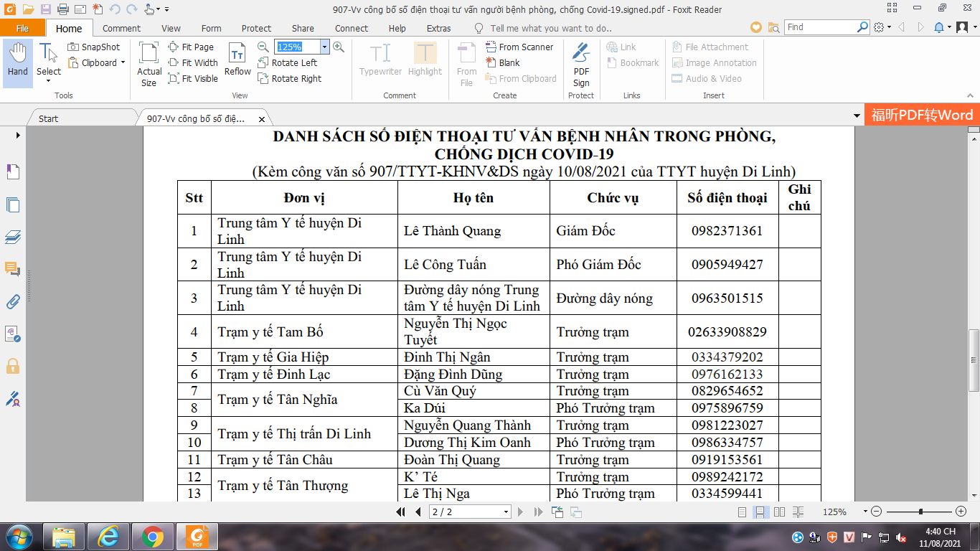980x551 pixels.
Task: Click the Actual Size view icon
Action: (x=149, y=63)
